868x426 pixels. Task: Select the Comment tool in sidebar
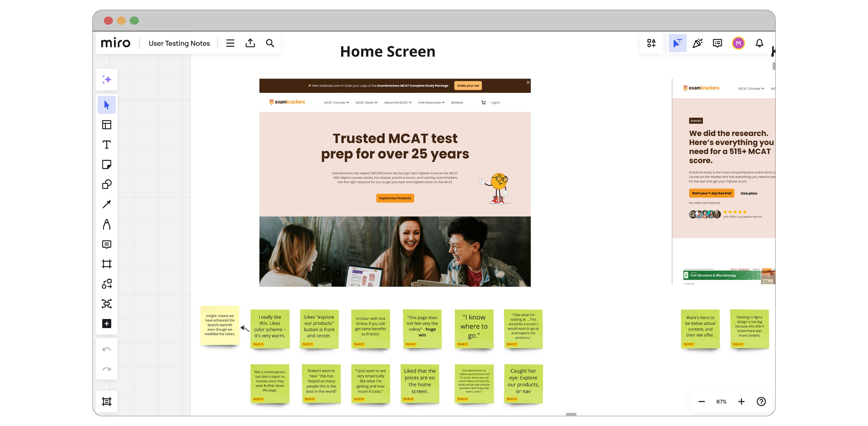[x=106, y=244]
